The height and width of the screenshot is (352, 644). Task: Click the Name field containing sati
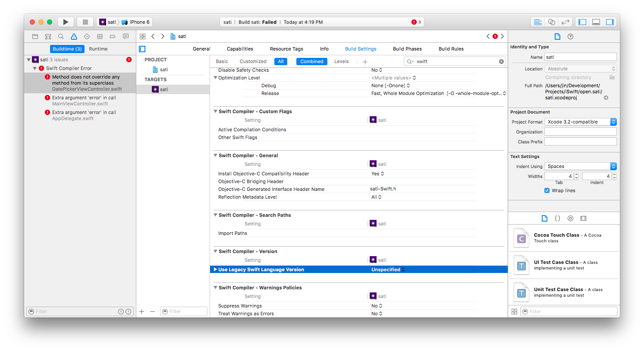click(581, 57)
